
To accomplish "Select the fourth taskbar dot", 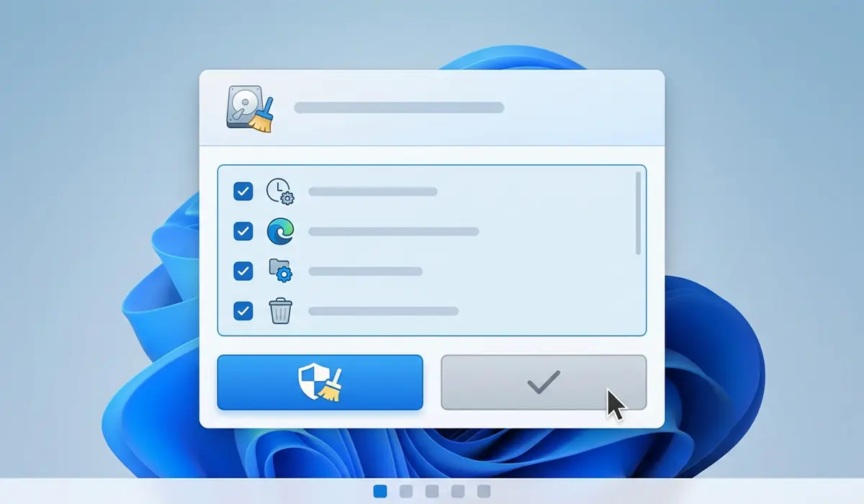I will coord(458,491).
